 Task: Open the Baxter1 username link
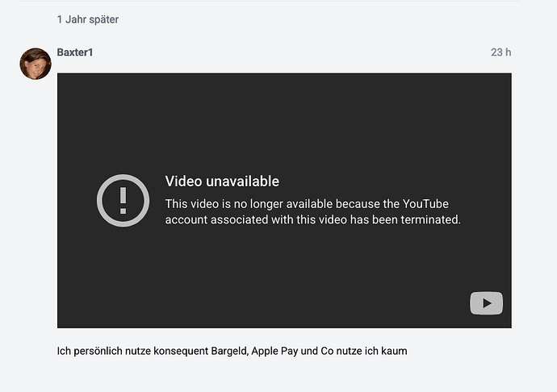pos(75,52)
